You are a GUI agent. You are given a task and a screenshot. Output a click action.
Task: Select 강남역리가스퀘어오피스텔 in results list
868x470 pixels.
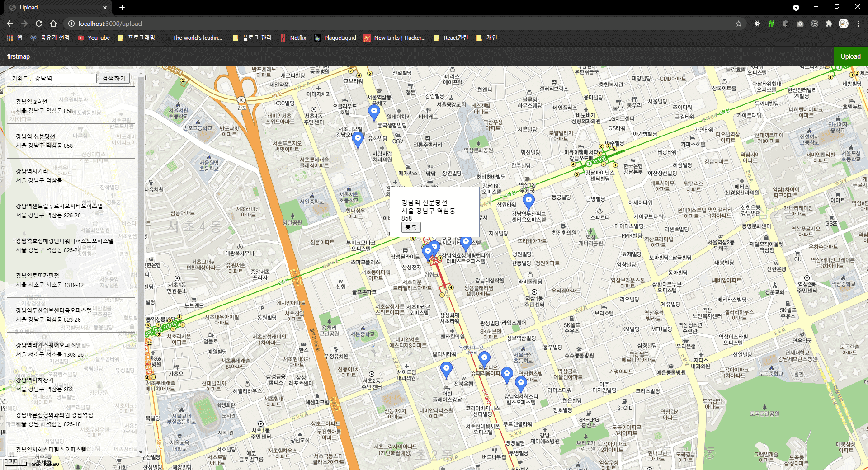point(70,350)
